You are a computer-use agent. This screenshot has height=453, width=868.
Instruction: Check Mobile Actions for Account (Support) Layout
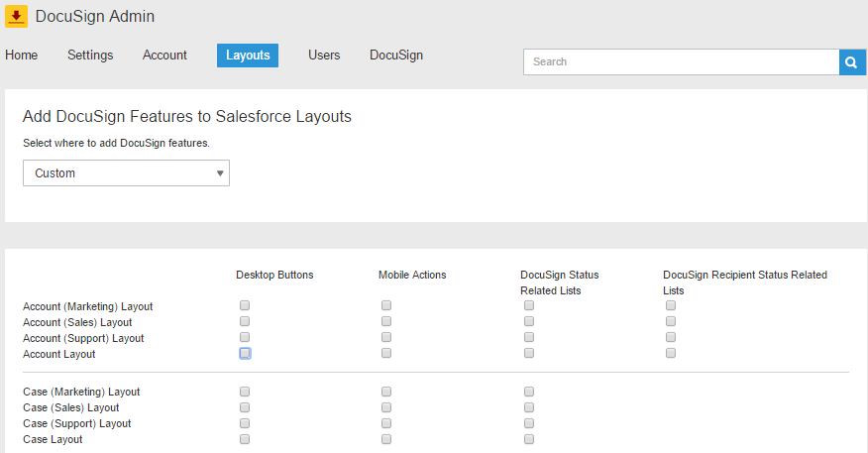pos(386,337)
